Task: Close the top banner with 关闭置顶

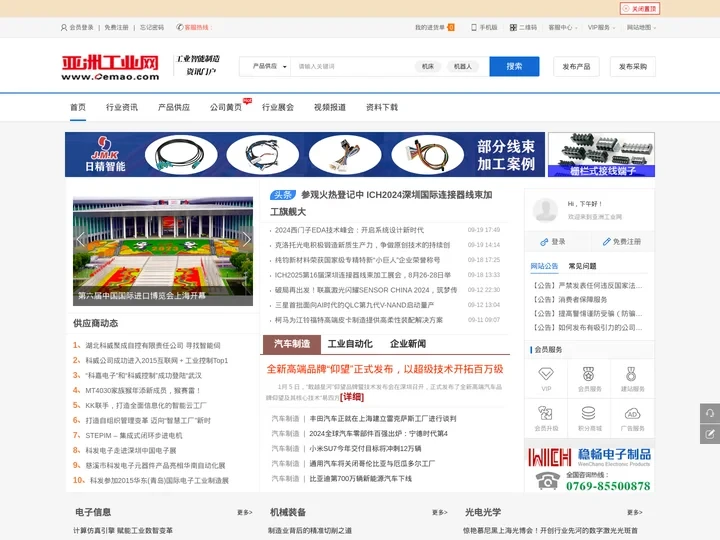Action: pyautogui.click(x=640, y=9)
